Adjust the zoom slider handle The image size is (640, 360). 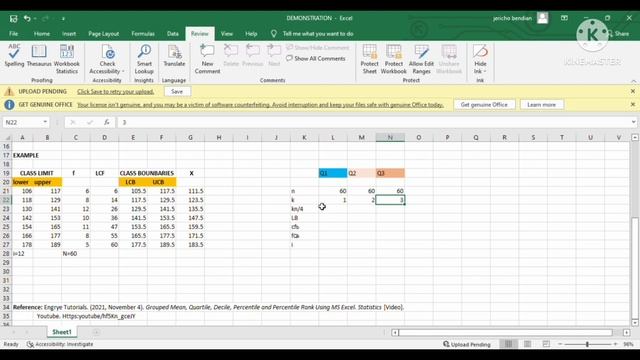click(587, 344)
